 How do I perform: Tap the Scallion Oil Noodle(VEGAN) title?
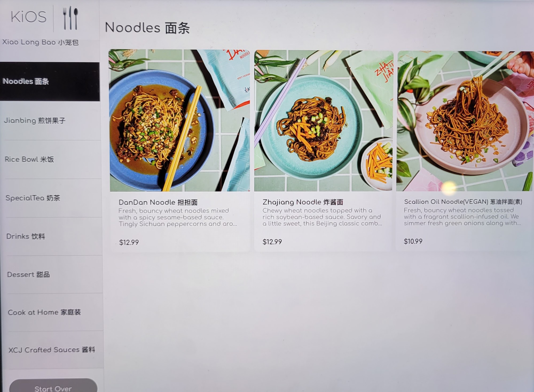(x=463, y=202)
